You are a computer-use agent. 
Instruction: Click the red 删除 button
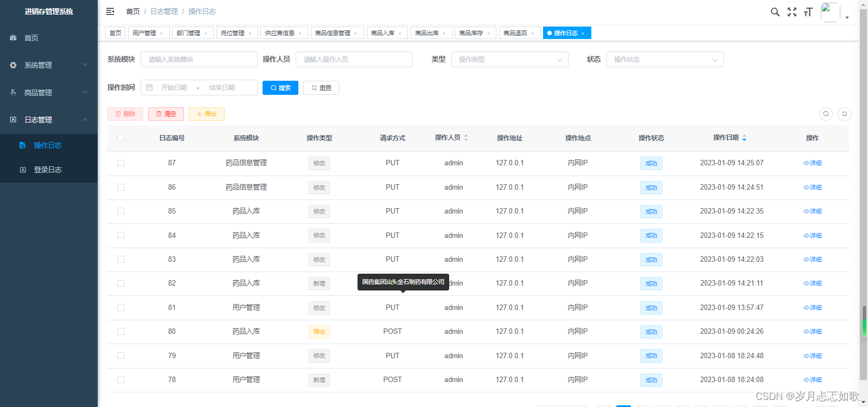tap(125, 114)
